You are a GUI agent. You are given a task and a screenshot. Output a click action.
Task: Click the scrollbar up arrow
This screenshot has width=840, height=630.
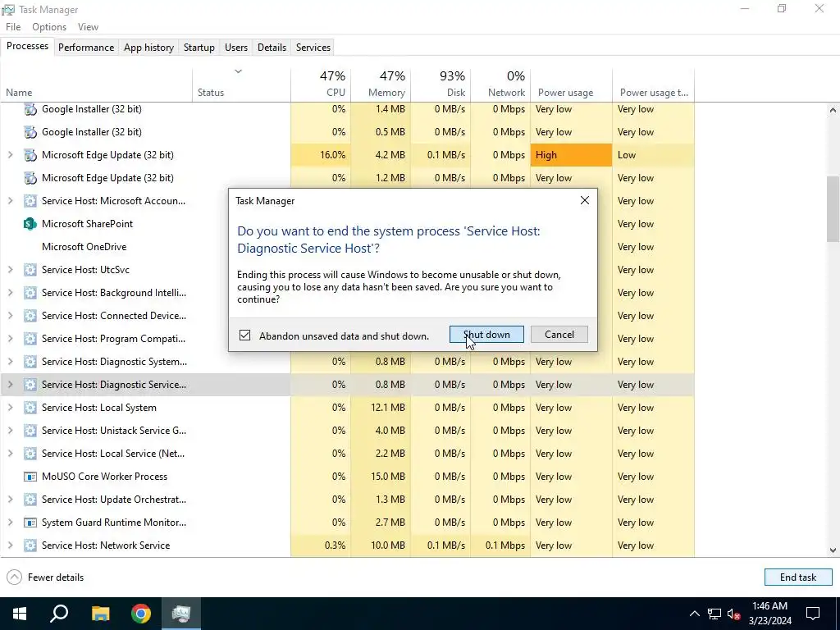pyautogui.click(x=833, y=110)
